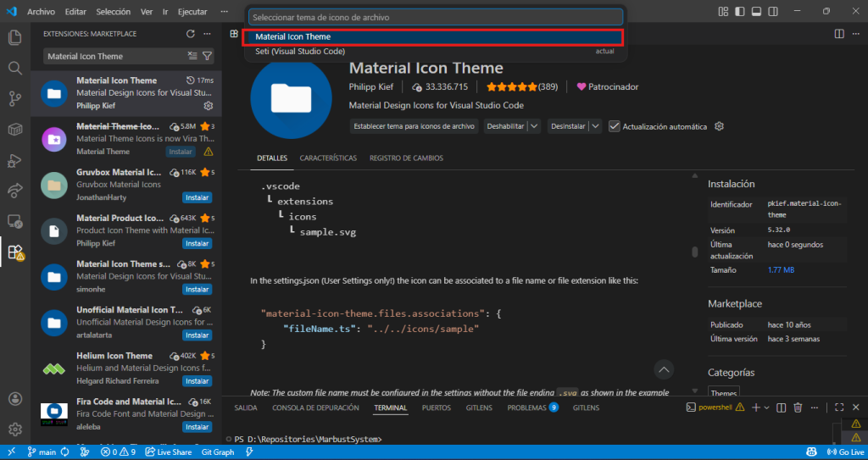Open the Selección menu
Screen dimensions: 868x460
point(113,12)
